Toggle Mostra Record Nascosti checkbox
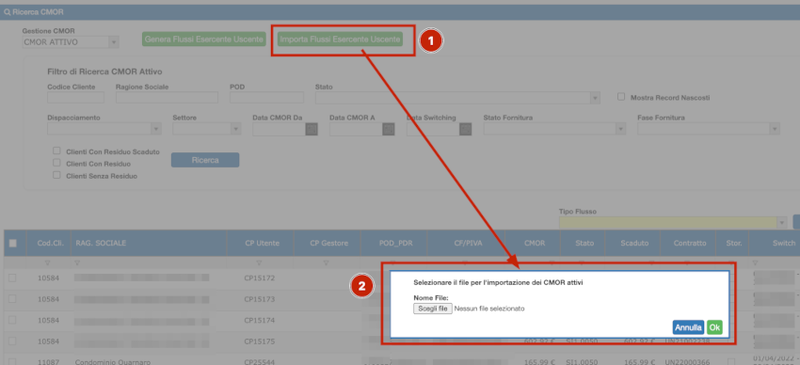The height and width of the screenshot is (365, 800). 621,96
